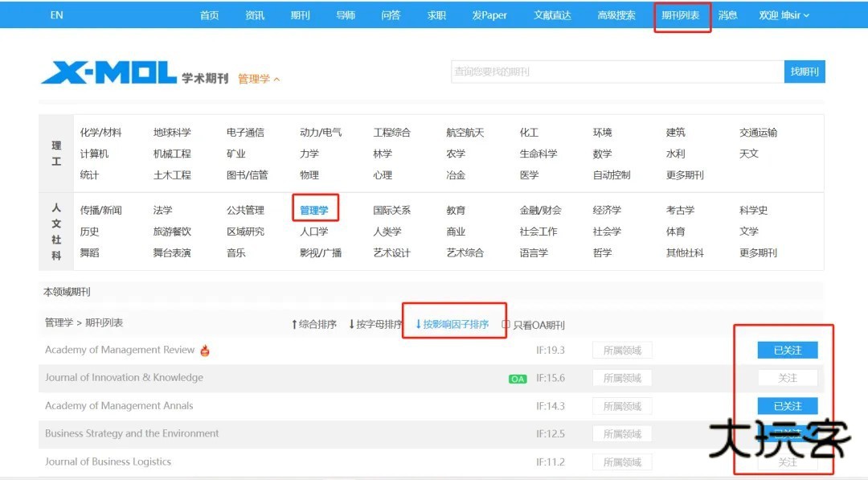
Task: Open the 期刊列表 nav item
Action: click(680, 15)
